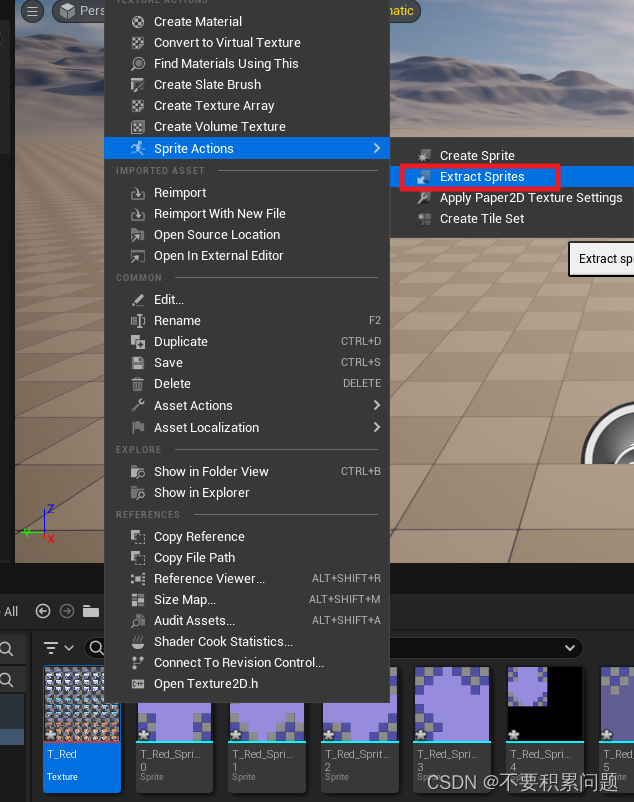
Task: Click the Create Tile Set icon
Action: pos(424,219)
